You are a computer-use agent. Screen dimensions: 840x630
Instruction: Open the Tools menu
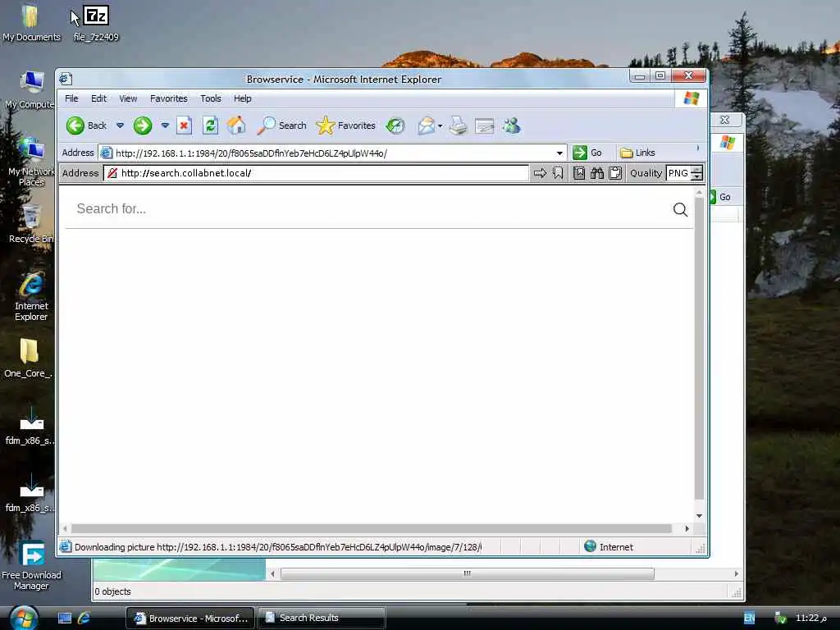211,98
